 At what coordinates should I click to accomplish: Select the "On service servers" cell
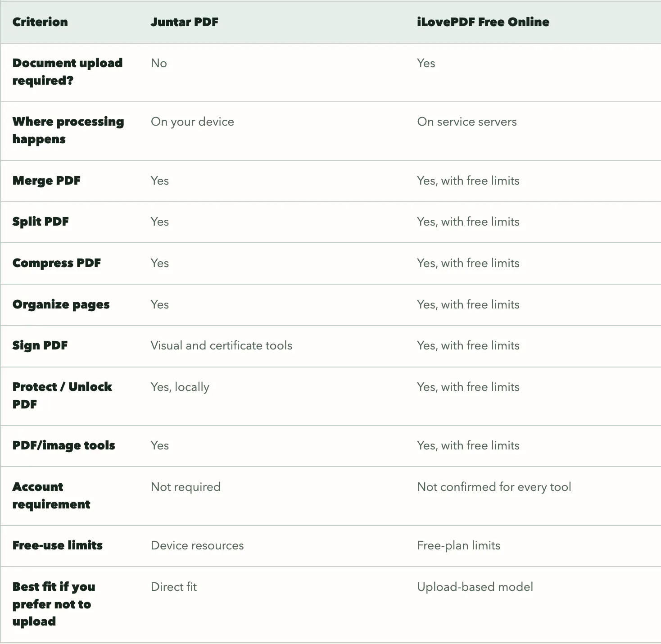click(x=467, y=122)
